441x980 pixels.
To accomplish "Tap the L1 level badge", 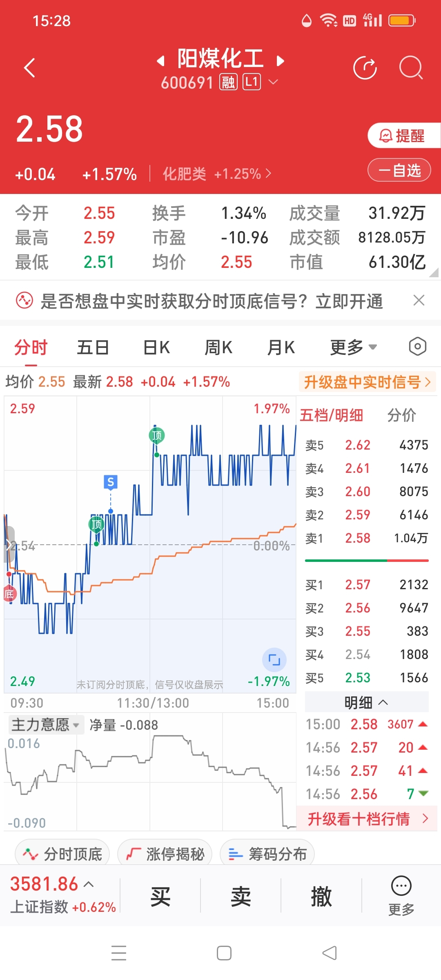I will [252, 82].
